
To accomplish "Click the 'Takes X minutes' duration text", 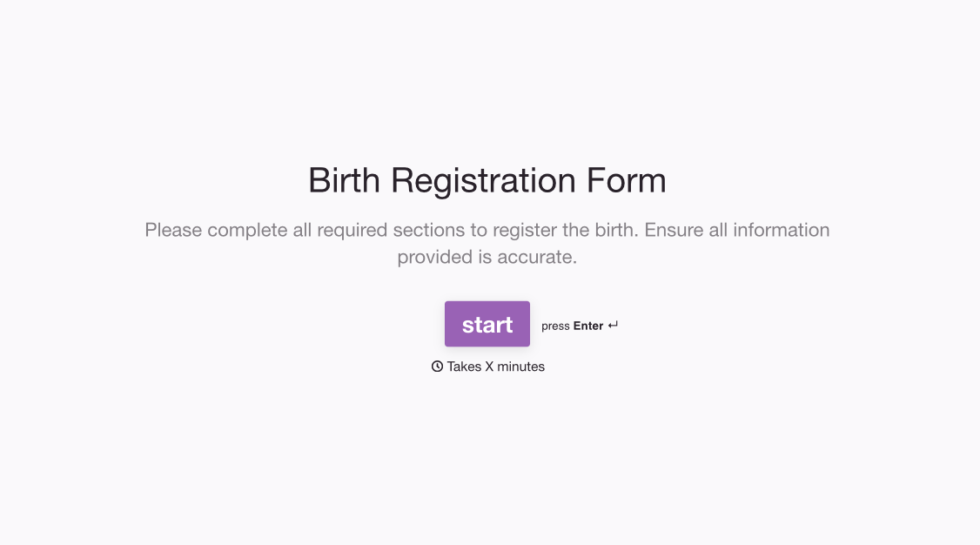I will [494, 367].
